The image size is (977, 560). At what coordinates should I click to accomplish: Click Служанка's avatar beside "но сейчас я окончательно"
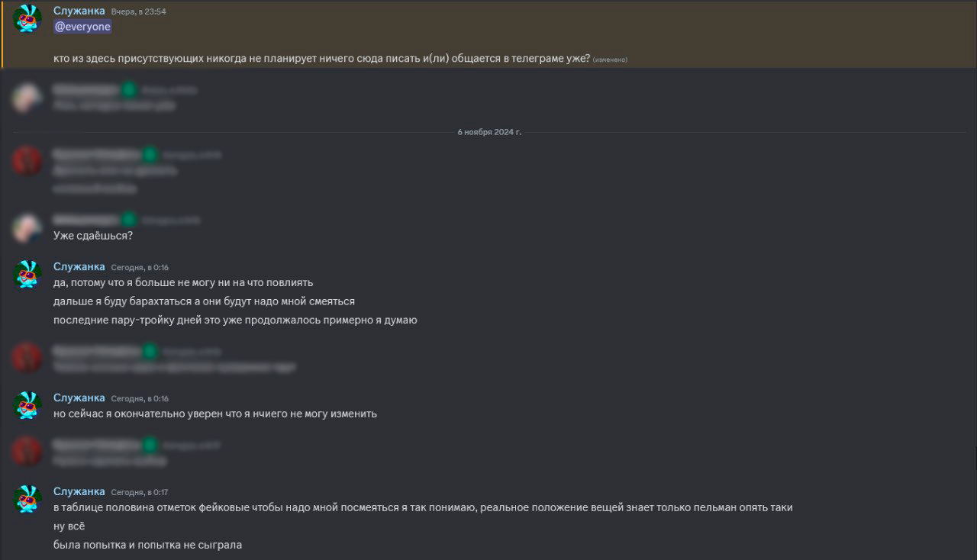27,406
